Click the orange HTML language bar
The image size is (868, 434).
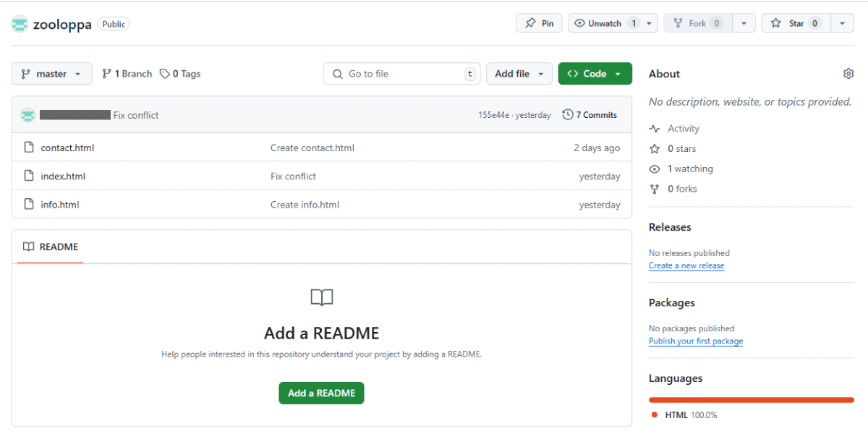point(752,399)
